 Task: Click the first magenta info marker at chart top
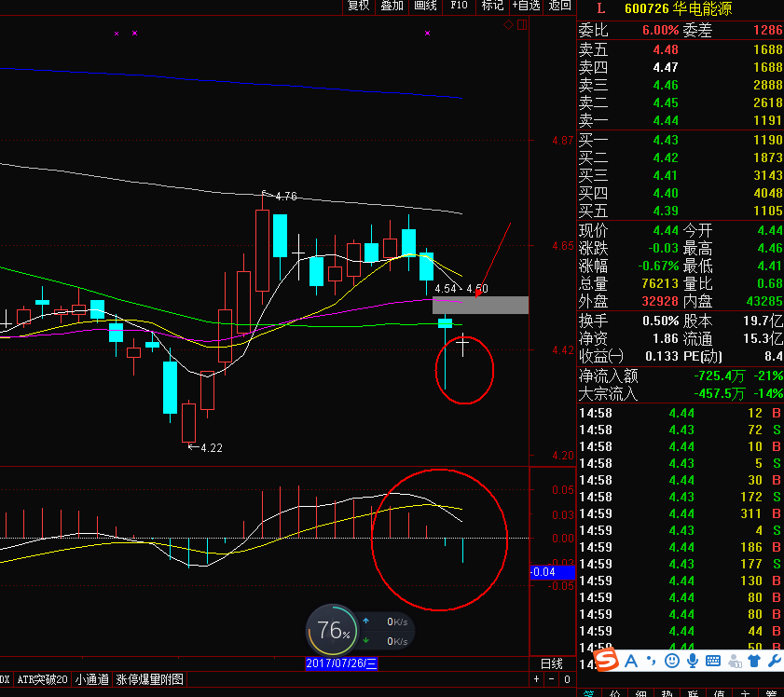[x=117, y=34]
